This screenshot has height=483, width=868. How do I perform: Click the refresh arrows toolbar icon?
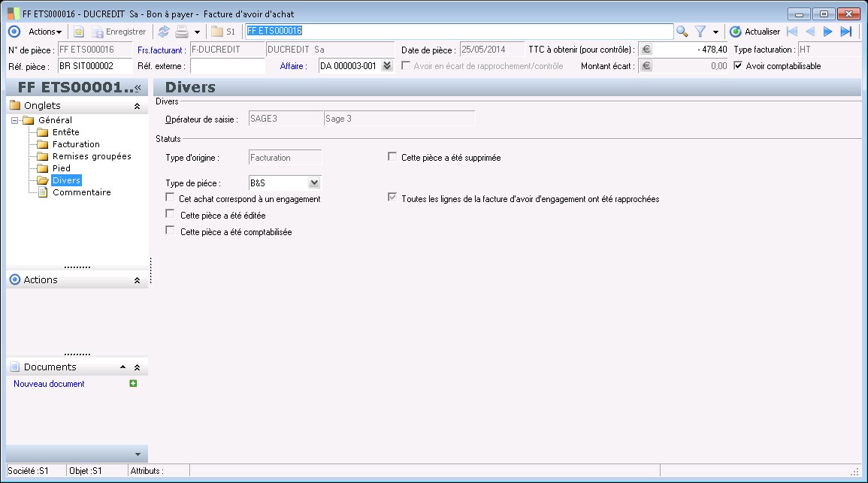pos(163,32)
